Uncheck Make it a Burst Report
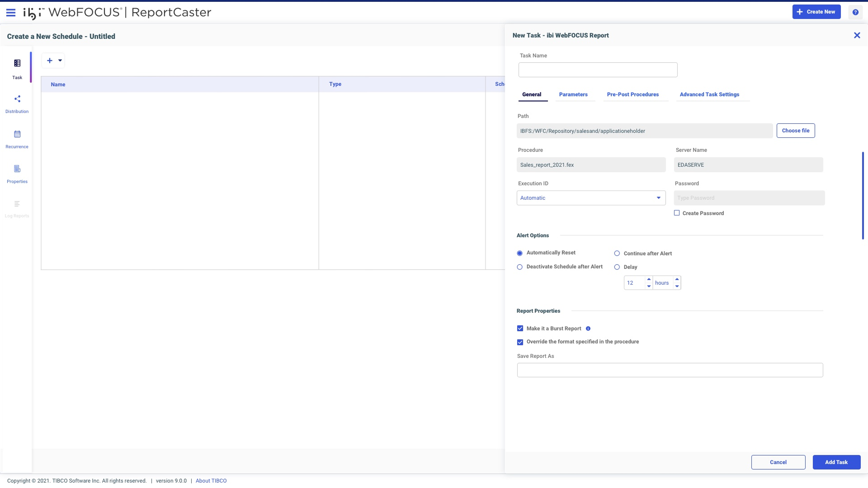This screenshot has width=868, height=488. [x=520, y=328]
